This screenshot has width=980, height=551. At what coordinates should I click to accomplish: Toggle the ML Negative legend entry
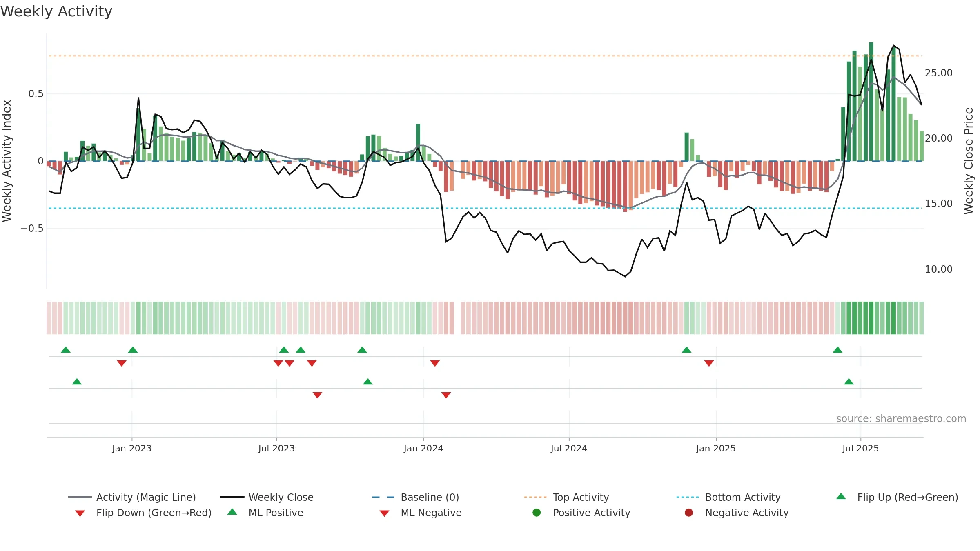[x=421, y=513]
